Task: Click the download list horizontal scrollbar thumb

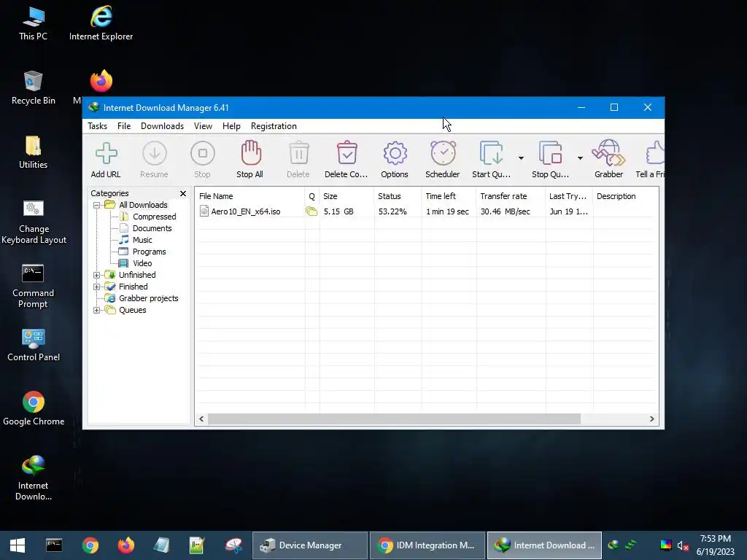Action: pyautogui.click(x=395, y=419)
